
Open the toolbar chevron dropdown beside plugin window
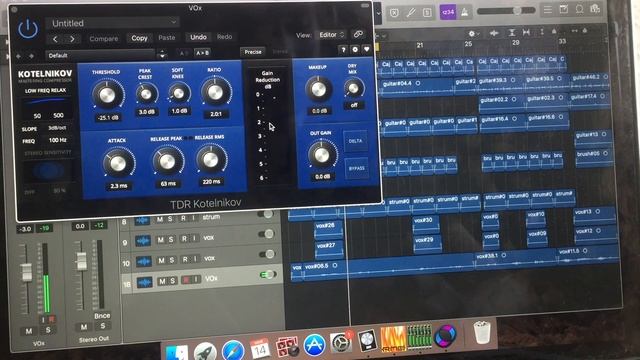pyautogui.click(x=378, y=13)
